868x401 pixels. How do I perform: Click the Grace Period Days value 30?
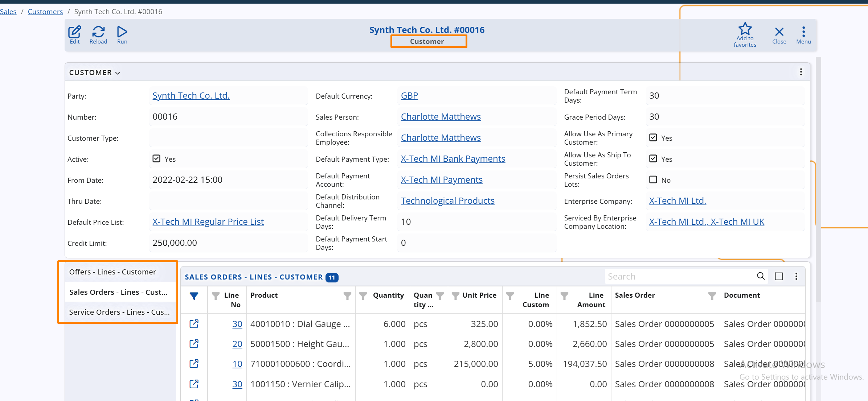654,117
